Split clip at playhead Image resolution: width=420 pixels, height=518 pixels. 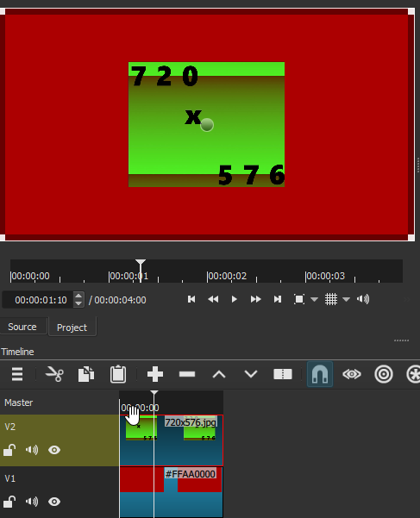tap(283, 374)
